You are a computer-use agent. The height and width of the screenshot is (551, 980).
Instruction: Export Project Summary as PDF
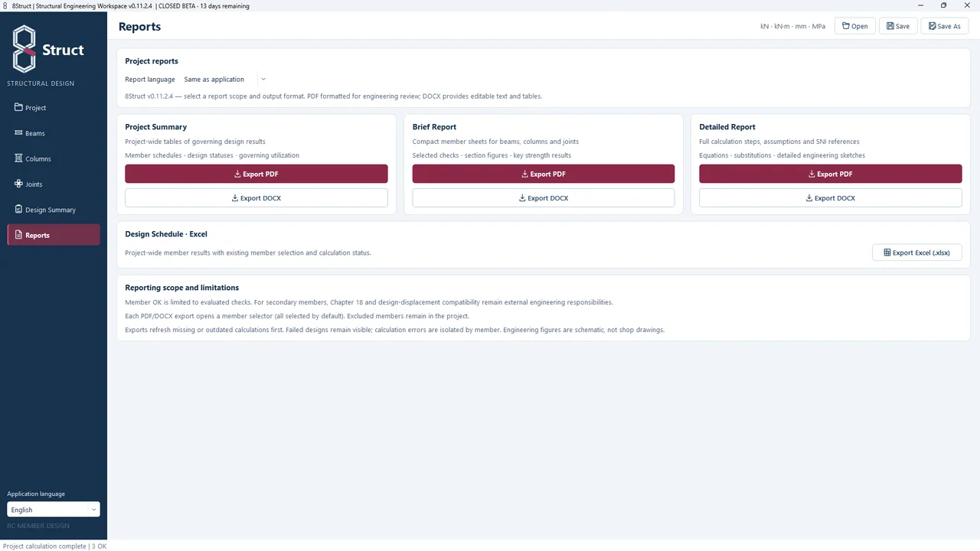click(256, 174)
